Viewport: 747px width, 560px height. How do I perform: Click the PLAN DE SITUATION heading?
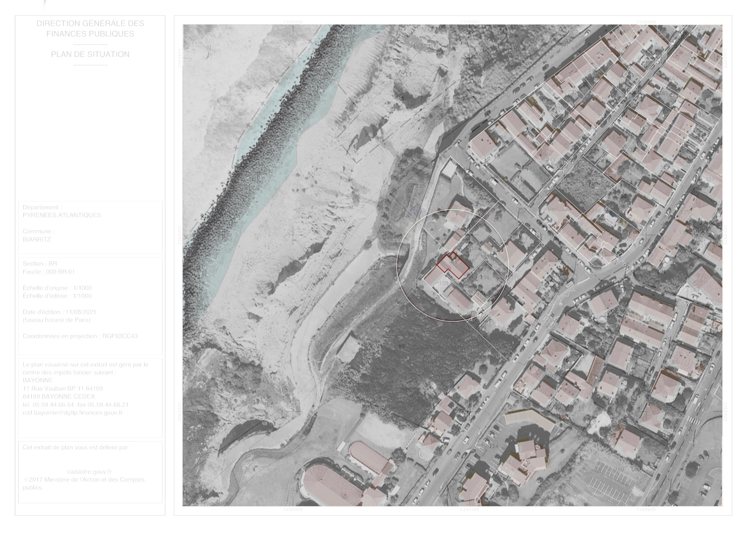tap(90, 54)
